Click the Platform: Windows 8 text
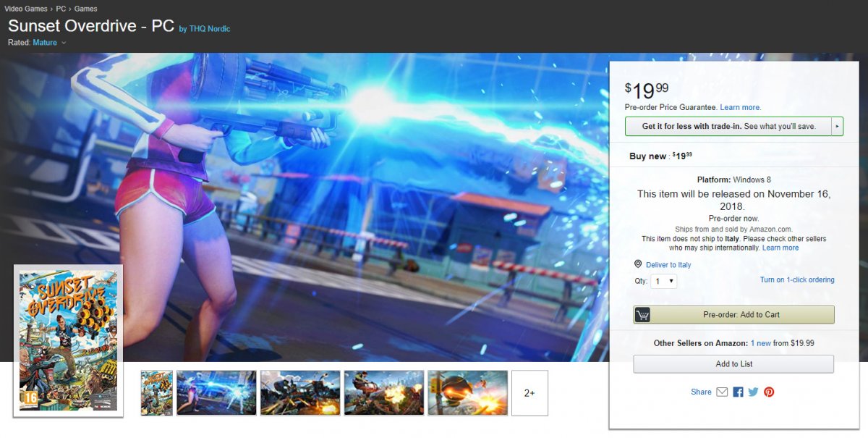868x438 pixels. (x=733, y=180)
